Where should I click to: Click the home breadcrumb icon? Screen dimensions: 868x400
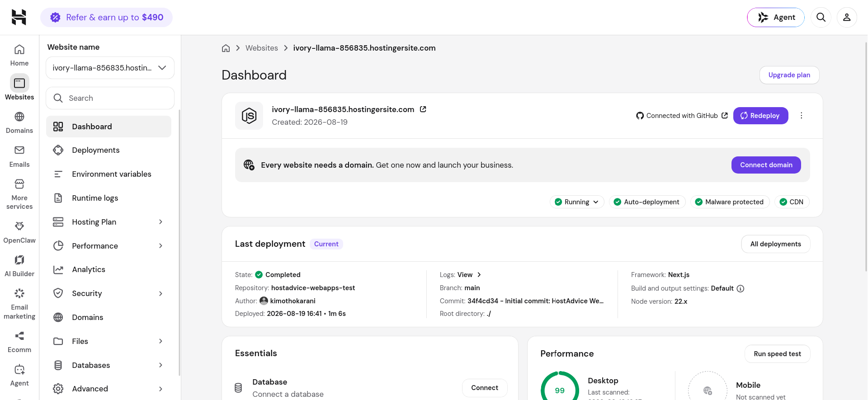coord(226,48)
